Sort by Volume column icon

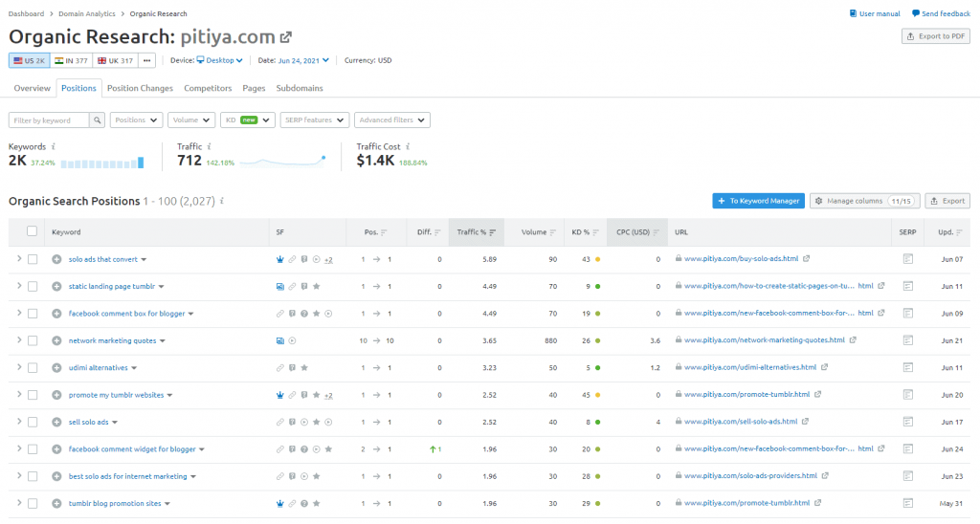(552, 232)
